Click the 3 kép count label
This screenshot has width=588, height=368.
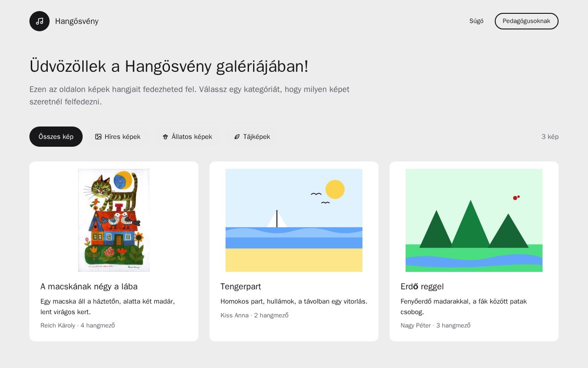pos(550,137)
